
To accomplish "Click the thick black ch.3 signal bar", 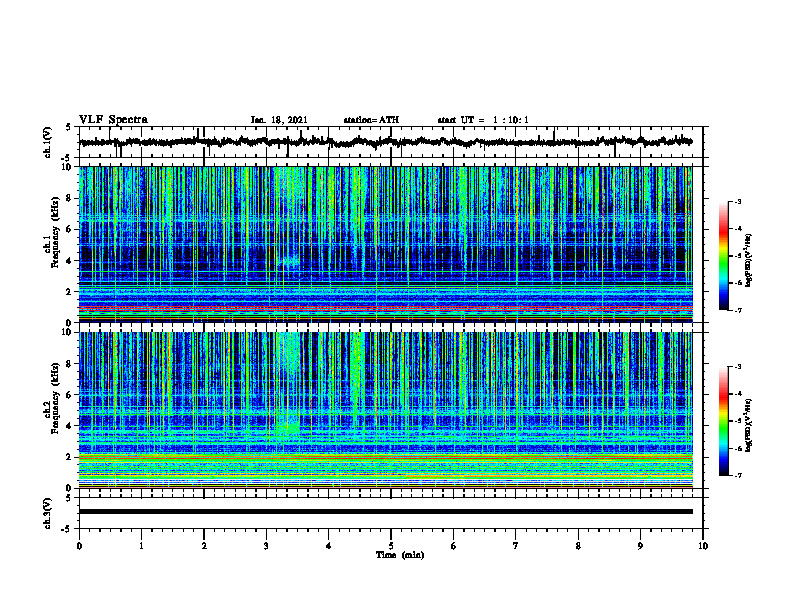I will (x=385, y=512).
